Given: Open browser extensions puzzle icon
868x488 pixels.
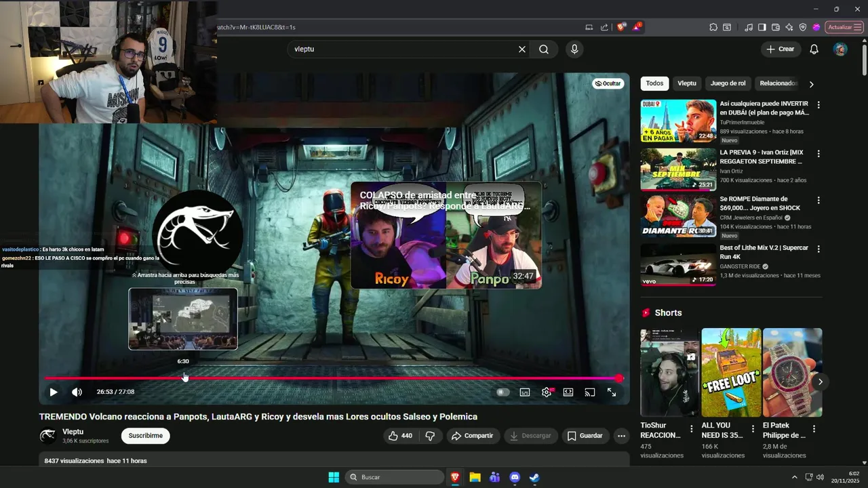Looking at the screenshot, I should pos(713,27).
